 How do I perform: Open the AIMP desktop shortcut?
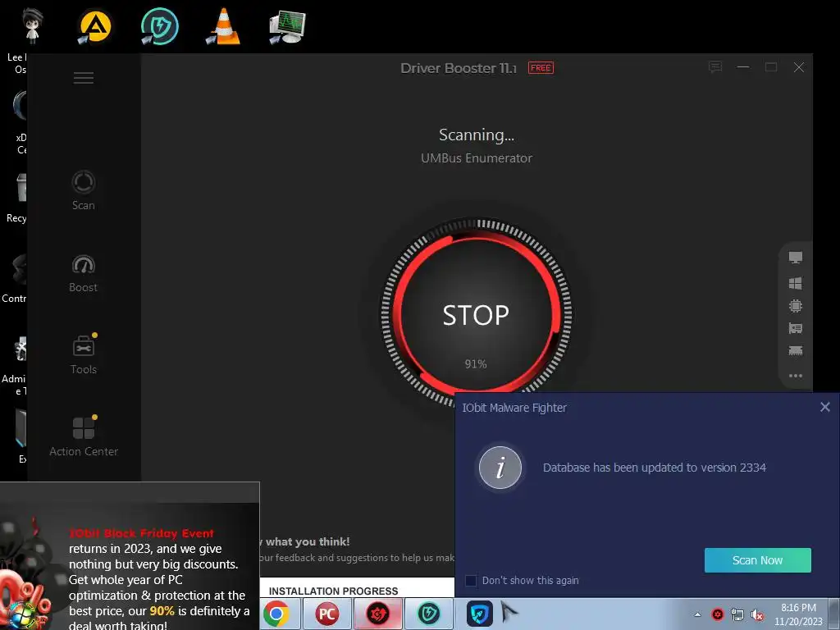[95, 27]
